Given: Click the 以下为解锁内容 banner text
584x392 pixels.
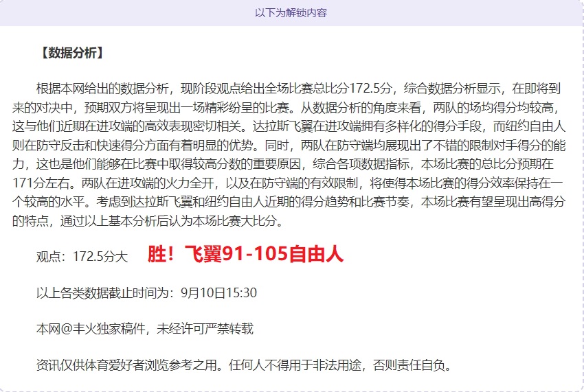Looking at the screenshot, I should 291,13.
